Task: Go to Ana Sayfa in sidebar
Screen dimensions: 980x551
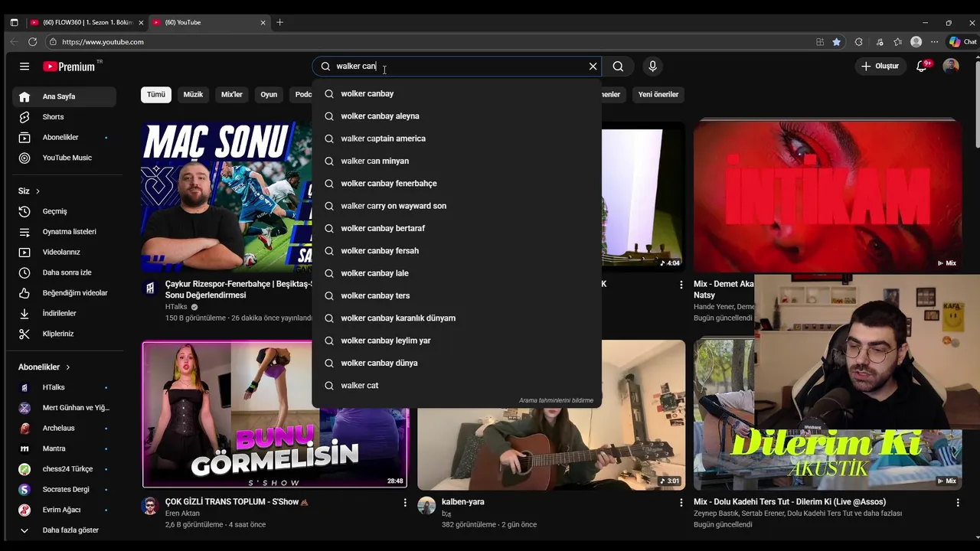Action: tap(64, 96)
